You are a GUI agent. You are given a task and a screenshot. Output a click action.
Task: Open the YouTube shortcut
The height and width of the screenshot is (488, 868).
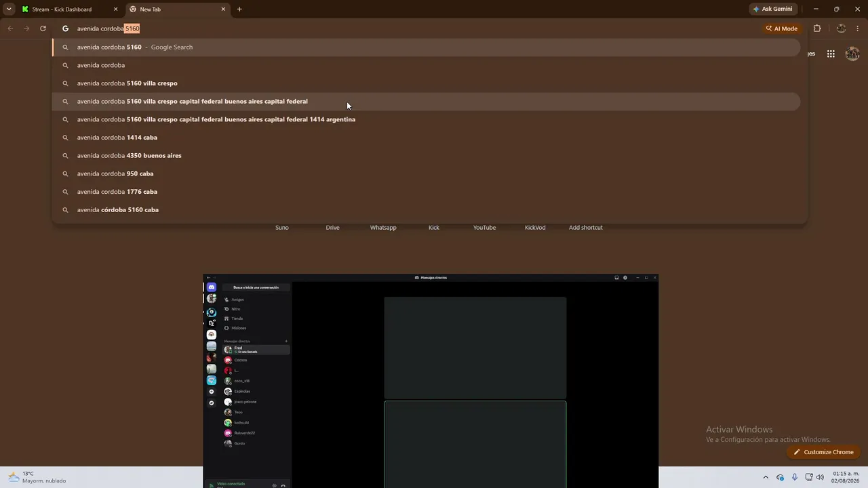click(x=484, y=228)
